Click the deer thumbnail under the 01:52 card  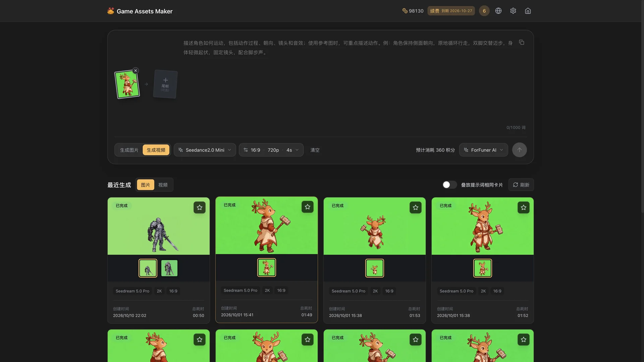483,268
